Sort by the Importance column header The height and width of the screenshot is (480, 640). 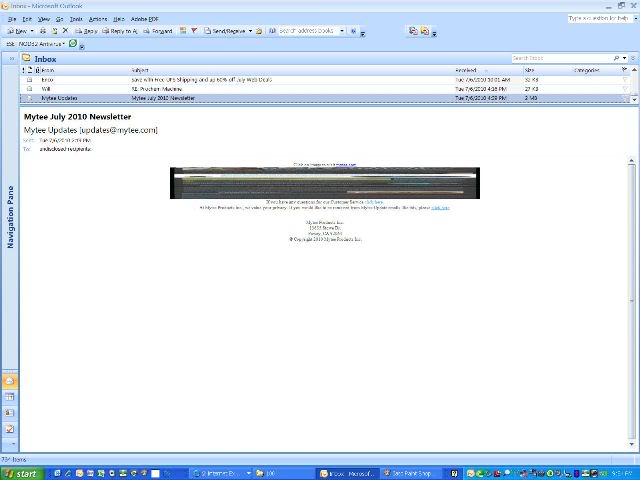click(23, 70)
